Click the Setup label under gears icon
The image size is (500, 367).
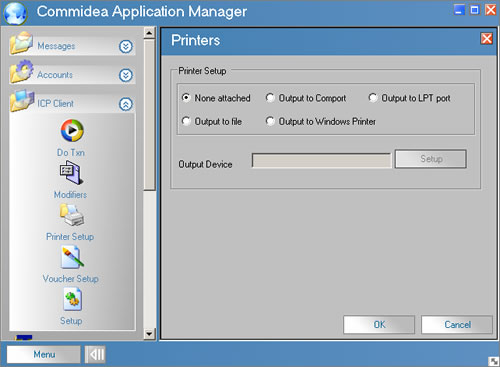(x=71, y=321)
